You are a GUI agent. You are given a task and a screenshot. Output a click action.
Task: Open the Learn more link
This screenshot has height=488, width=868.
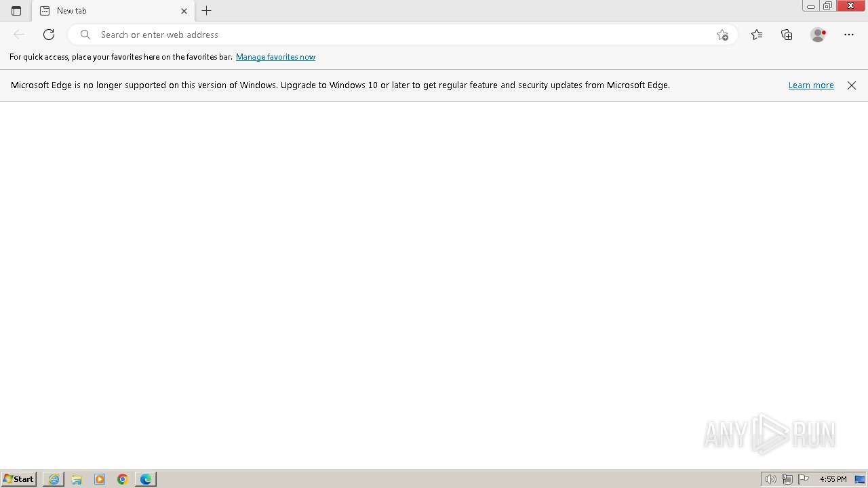click(811, 85)
